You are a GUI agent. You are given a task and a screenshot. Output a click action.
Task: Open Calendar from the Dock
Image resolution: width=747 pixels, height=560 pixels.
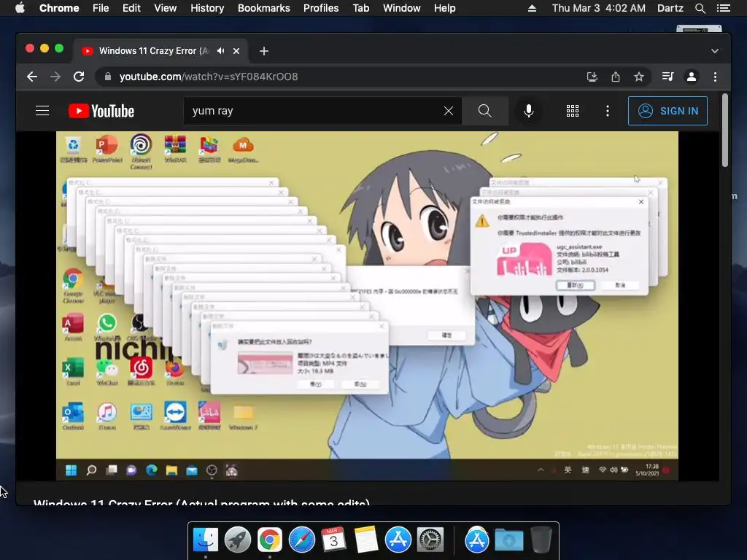[333, 540]
